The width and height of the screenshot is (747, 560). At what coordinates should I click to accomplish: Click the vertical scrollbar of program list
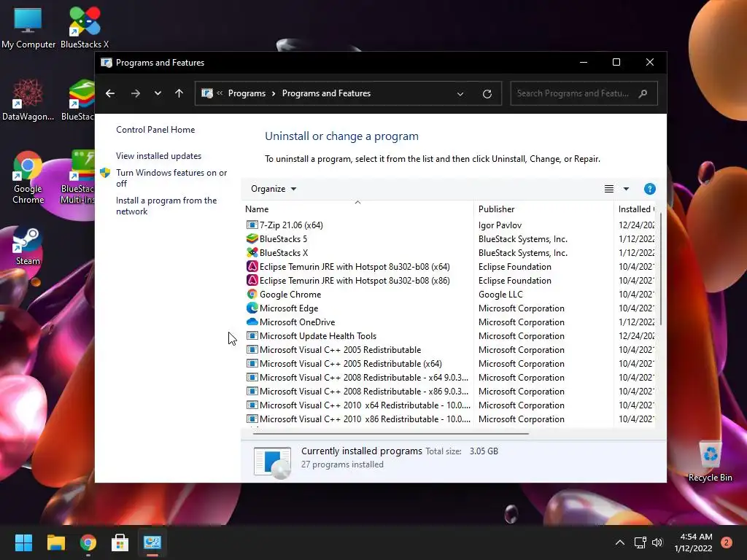[661, 269]
